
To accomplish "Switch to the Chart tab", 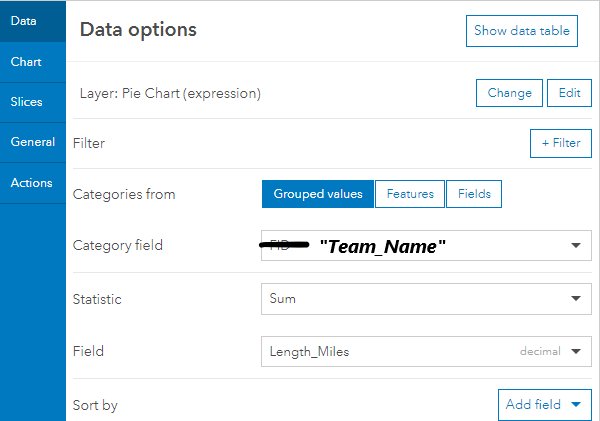I will (26, 62).
